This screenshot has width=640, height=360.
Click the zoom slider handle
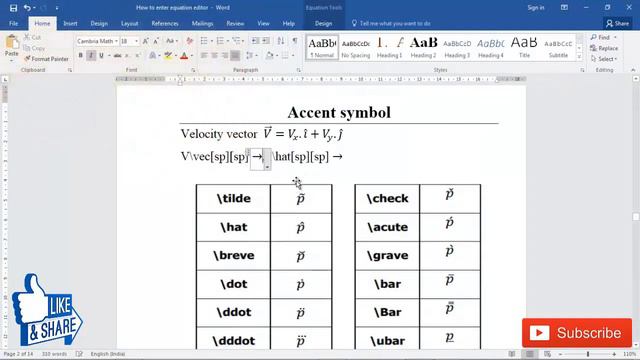(x=588, y=354)
